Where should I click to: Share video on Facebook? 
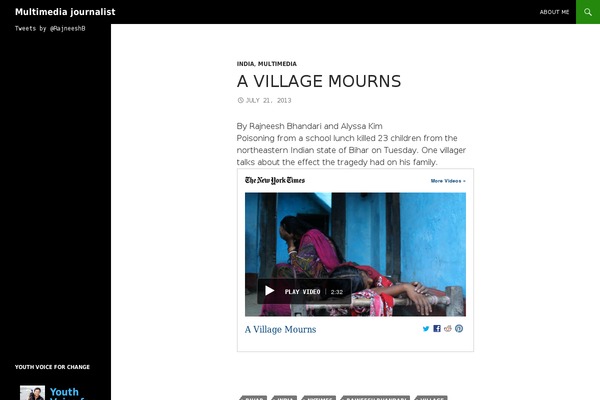437,328
